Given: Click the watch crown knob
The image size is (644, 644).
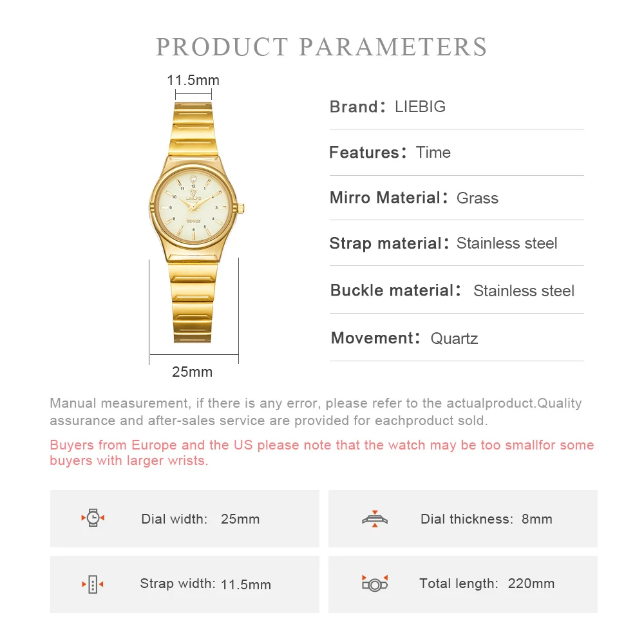Looking at the screenshot, I should coord(241,208).
